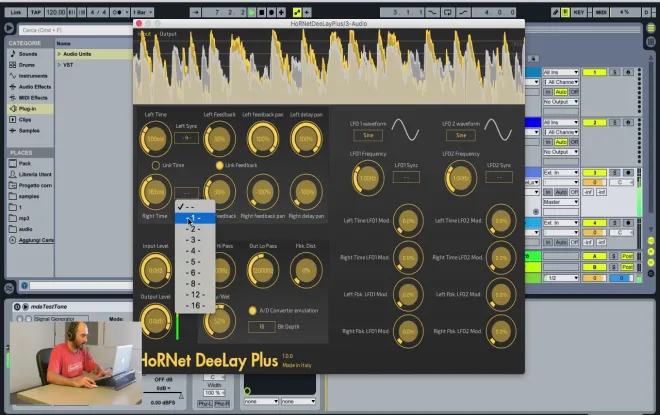Select the - 1 - sync menu option
This screenshot has width=660, height=415.
pos(195,218)
